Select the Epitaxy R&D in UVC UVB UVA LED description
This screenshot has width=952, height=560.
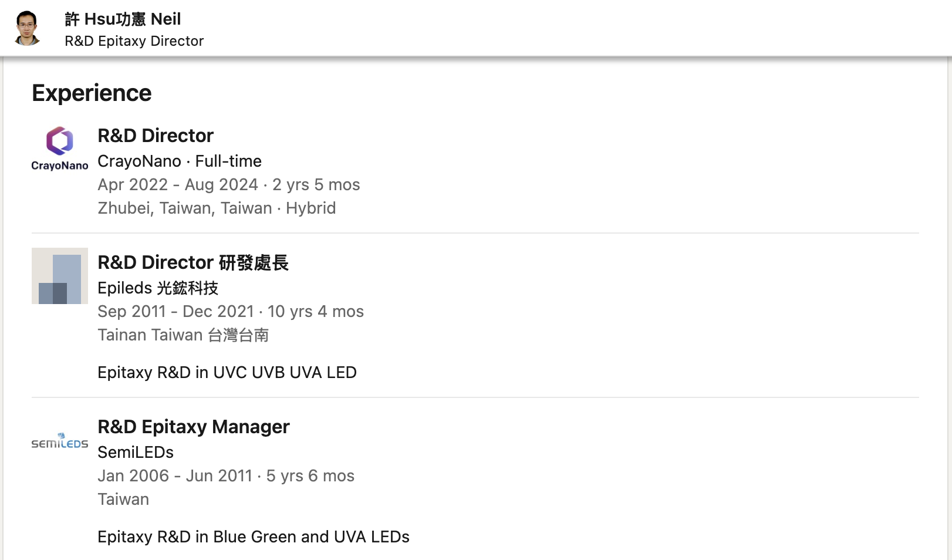[x=227, y=372]
